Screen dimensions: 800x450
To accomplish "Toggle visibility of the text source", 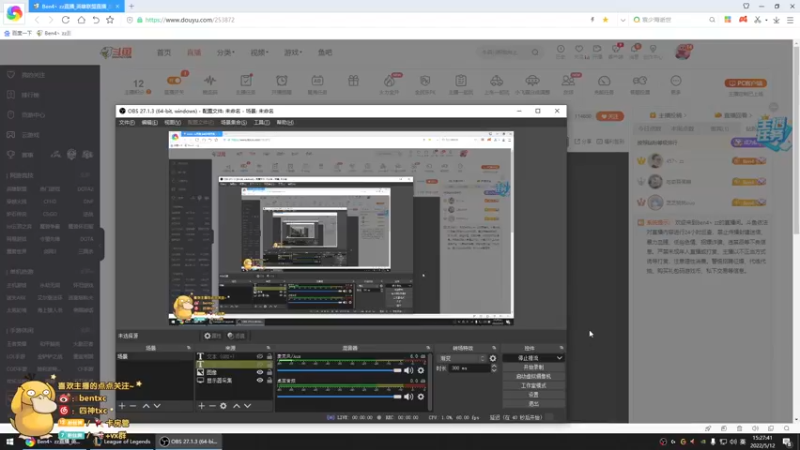I will (260, 357).
